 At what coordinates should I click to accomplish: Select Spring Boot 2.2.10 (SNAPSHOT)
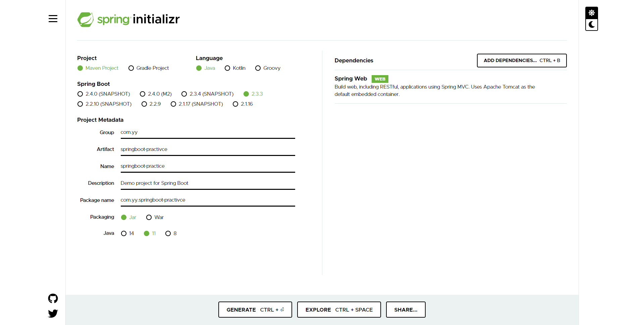(x=104, y=104)
